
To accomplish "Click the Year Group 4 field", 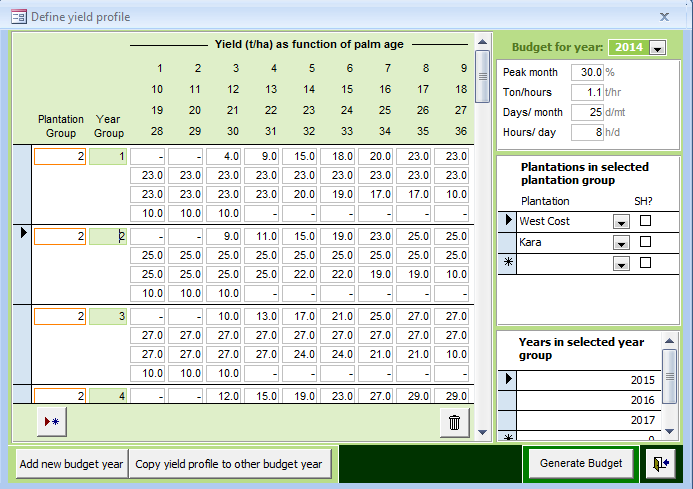I will [108, 396].
